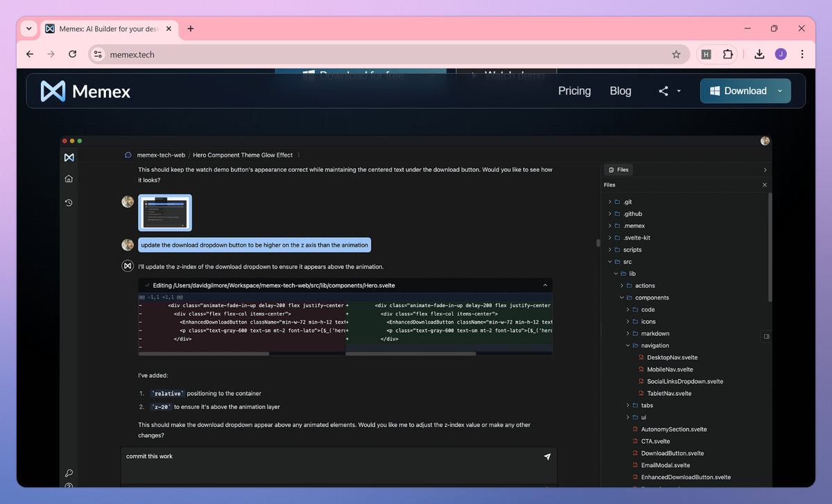Collapse the Editing Hero.svelte diff chevron
This screenshot has width=832, height=504.
click(545, 285)
